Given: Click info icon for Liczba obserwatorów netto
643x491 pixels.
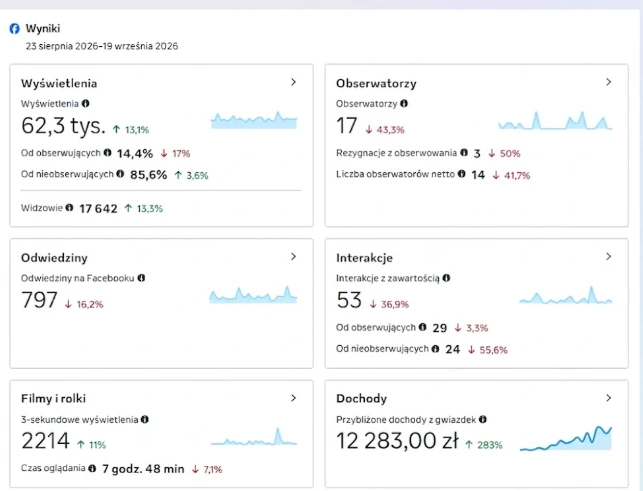Looking at the screenshot, I should coord(461,174).
